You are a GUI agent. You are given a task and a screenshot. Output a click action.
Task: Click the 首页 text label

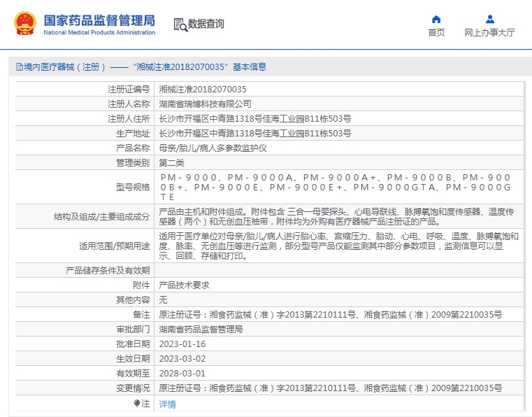point(436,33)
